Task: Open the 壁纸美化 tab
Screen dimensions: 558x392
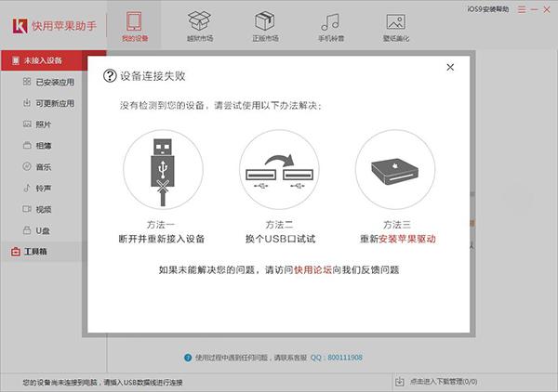Action: [x=396, y=27]
